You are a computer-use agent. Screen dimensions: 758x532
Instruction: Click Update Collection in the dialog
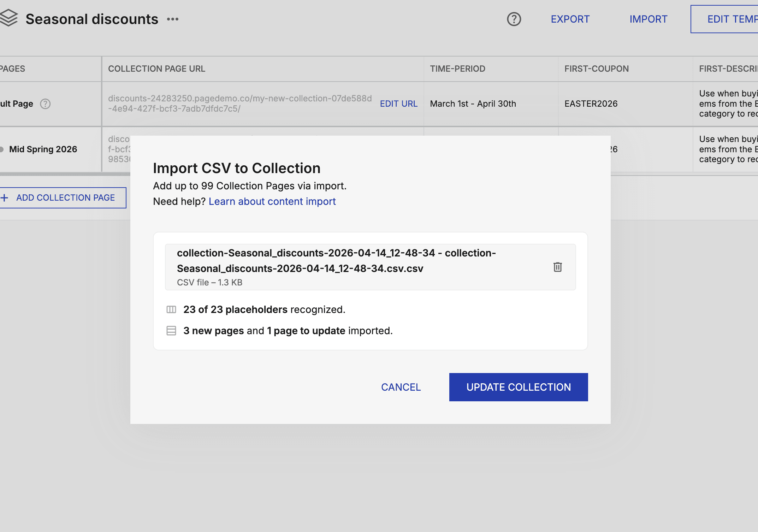pyautogui.click(x=518, y=387)
